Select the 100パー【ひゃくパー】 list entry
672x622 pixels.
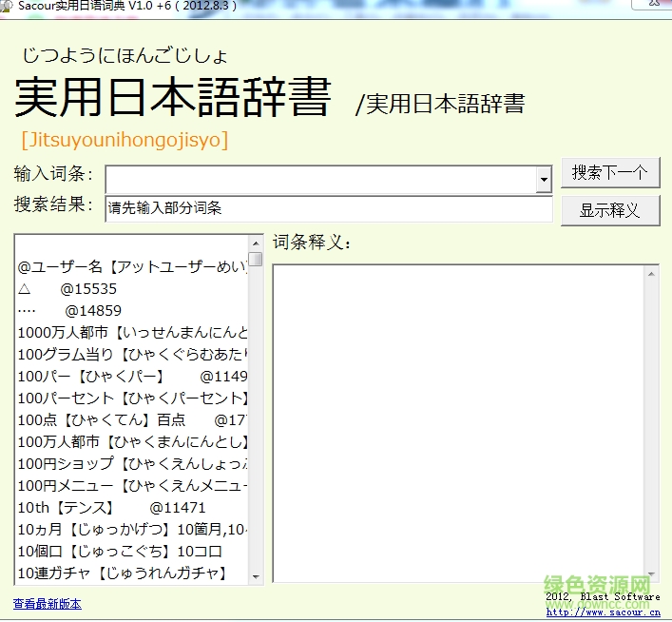132,377
